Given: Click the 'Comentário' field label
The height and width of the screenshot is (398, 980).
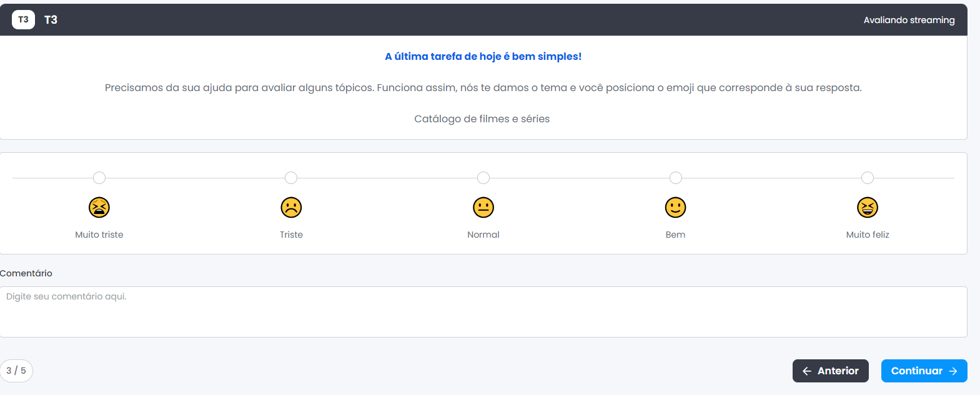Looking at the screenshot, I should pos(26,273).
